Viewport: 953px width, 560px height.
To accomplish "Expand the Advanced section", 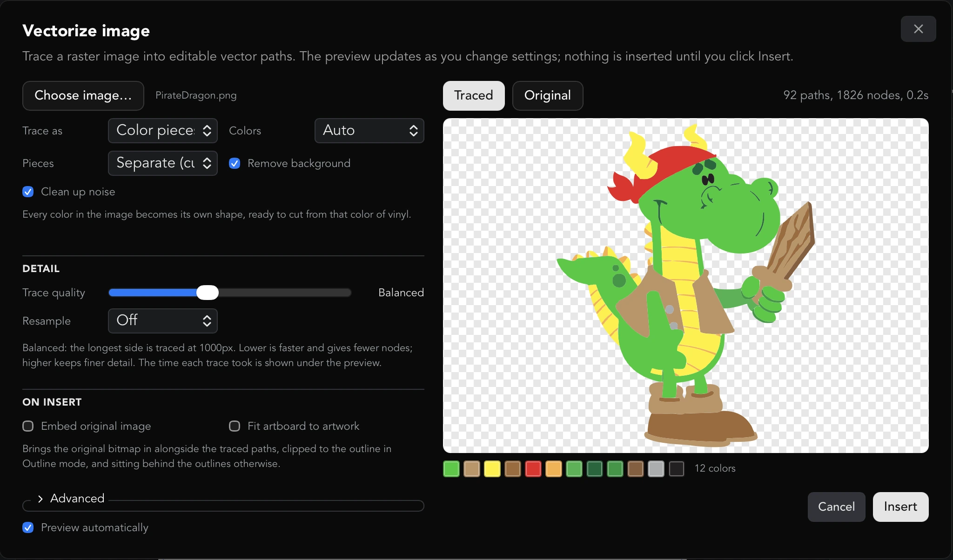I will (71, 499).
